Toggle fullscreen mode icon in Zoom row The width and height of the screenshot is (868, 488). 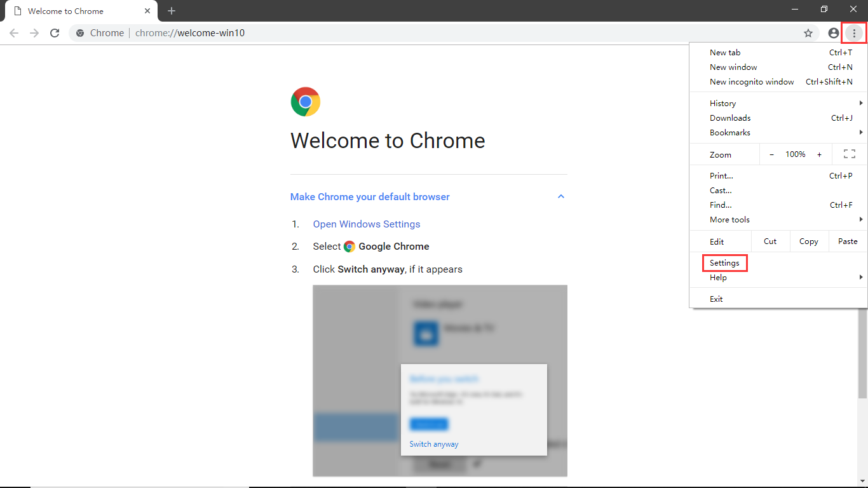pos(850,154)
